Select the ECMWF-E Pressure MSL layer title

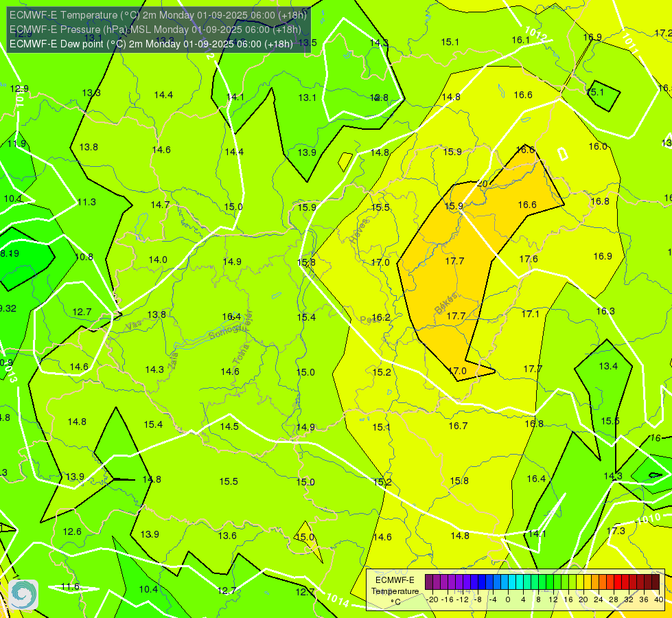pyautogui.click(x=155, y=30)
